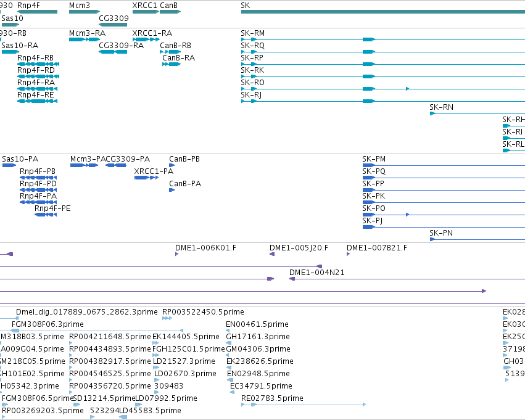The width and height of the screenshot is (525, 420).
Task: Select LD21527.3prime EST label
Action: [x=184, y=361]
